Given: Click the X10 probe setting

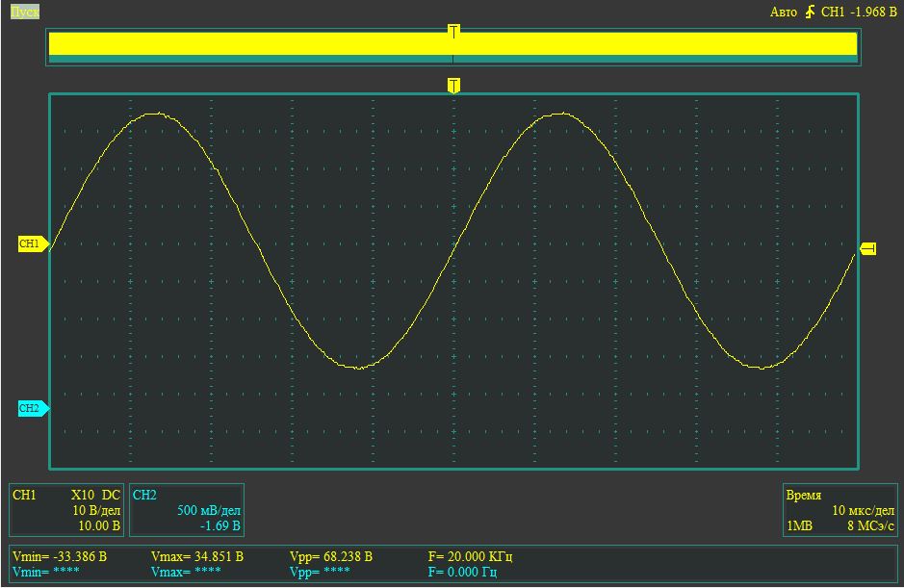Looking at the screenshot, I should (x=83, y=496).
